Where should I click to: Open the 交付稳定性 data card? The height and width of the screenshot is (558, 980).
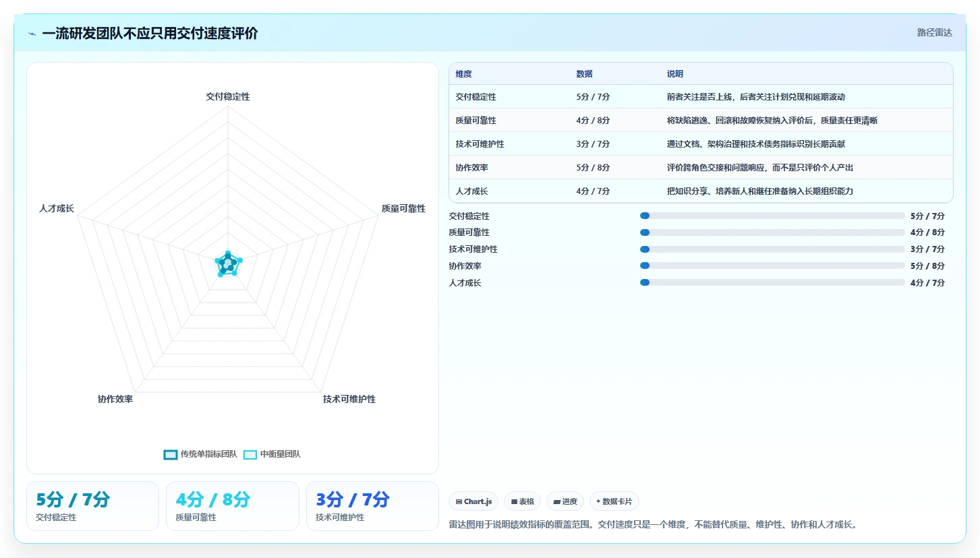(92, 506)
